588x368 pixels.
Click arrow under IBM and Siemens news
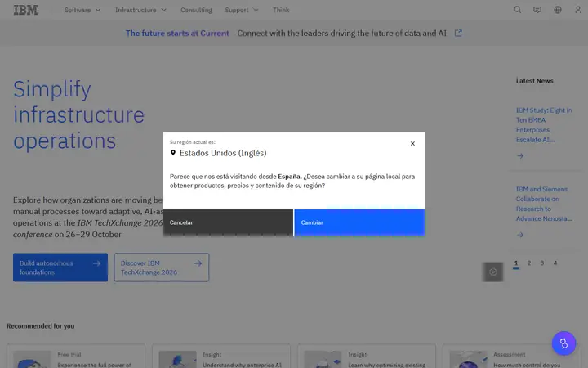point(520,235)
